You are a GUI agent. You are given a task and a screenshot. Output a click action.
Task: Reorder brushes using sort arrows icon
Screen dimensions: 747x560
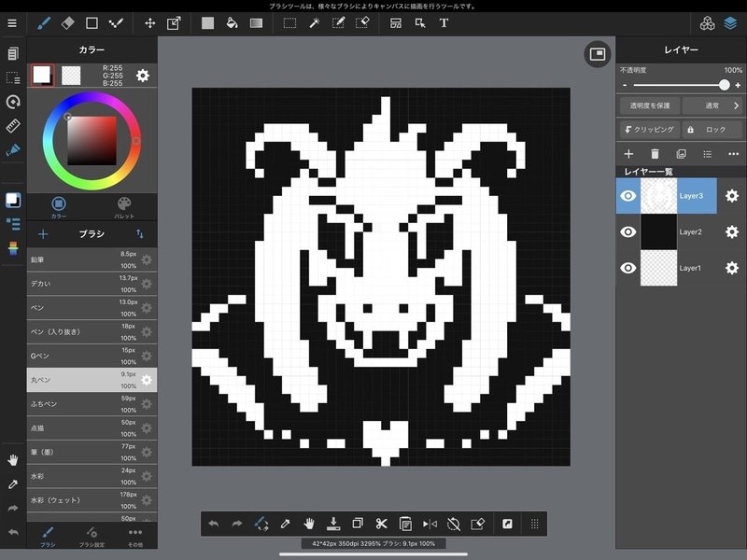coord(139,234)
